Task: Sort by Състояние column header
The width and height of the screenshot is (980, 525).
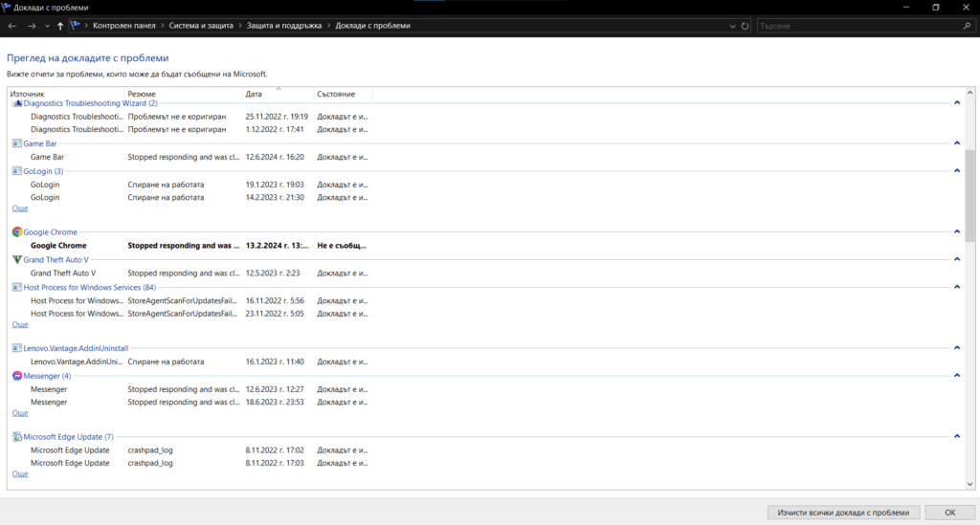Action: tap(343, 94)
